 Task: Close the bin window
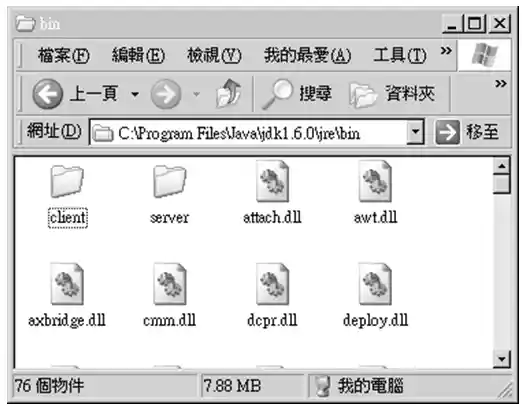pos(499,24)
